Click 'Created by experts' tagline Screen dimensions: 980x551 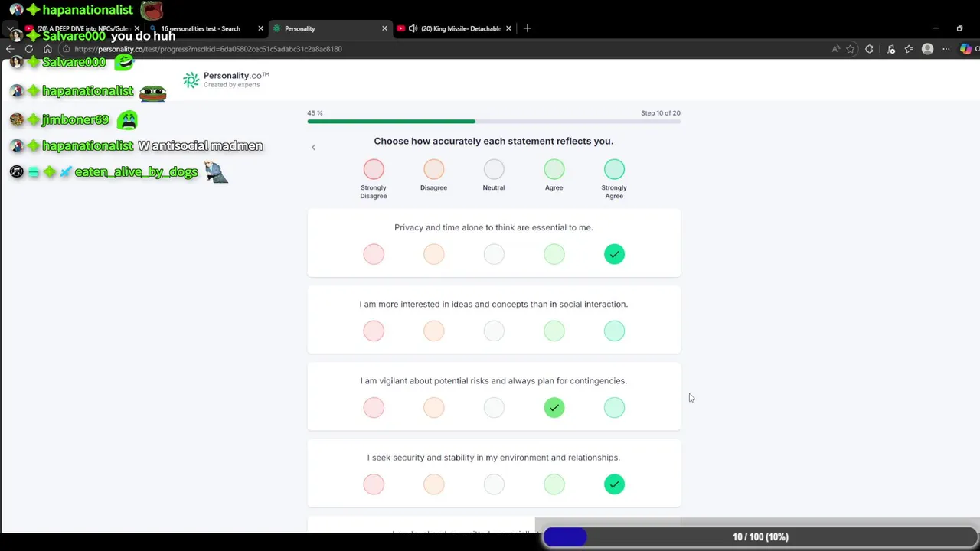pos(231,85)
